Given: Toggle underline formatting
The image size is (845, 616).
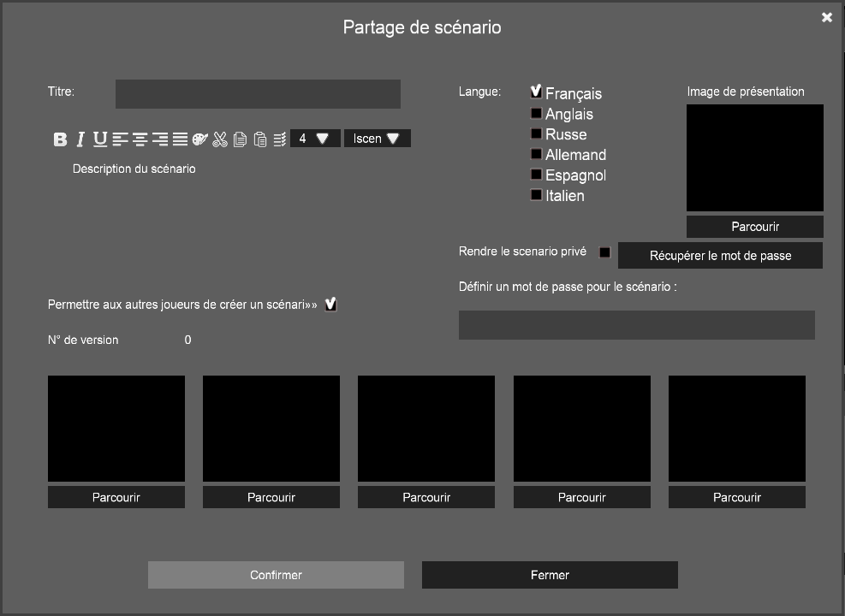Looking at the screenshot, I should click(100, 139).
